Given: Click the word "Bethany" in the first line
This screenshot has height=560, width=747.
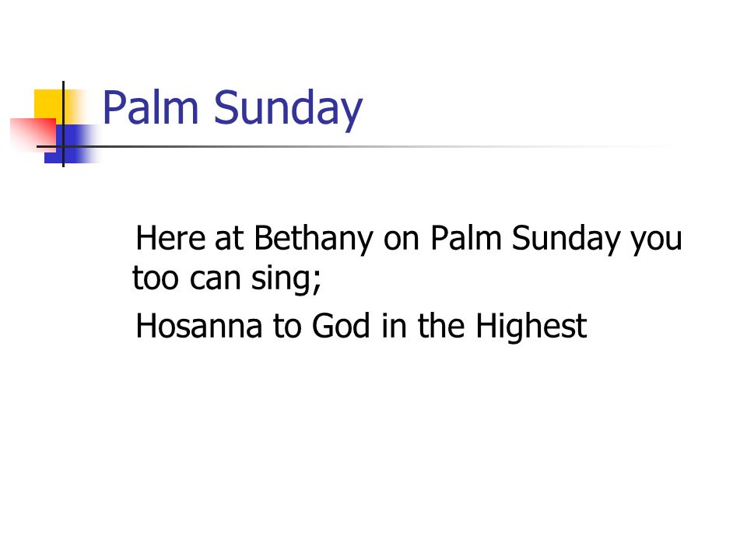Looking at the screenshot, I should tap(314, 240).
